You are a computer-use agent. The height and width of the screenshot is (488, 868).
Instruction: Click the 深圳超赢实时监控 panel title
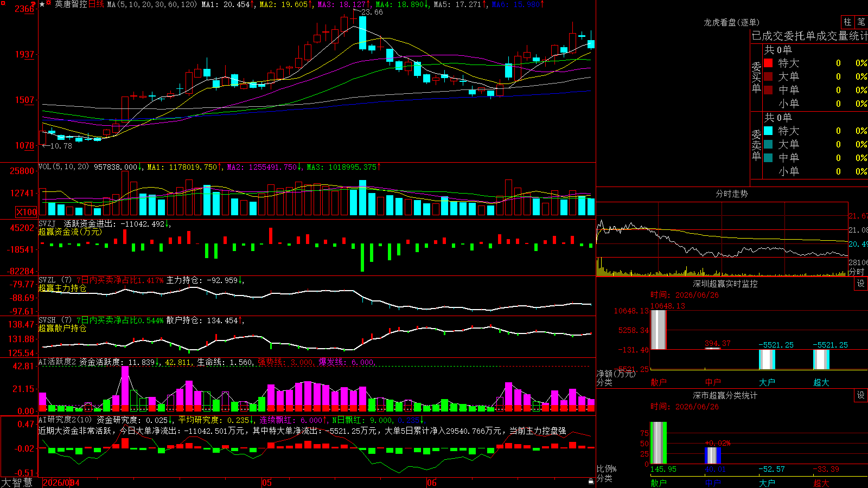[x=725, y=284]
